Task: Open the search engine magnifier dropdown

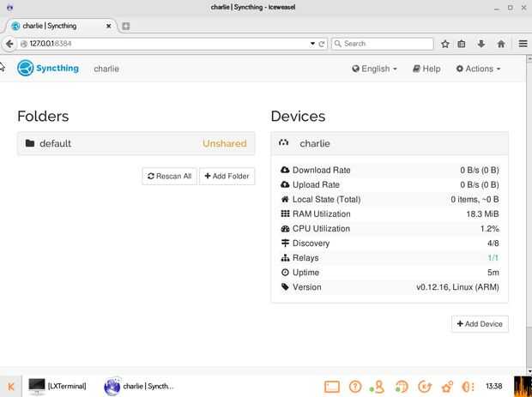Action: click(x=337, y=44)
